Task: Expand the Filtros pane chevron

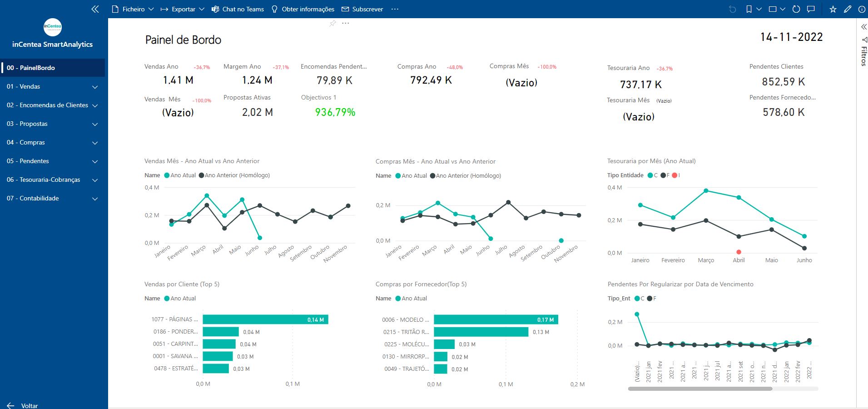Action: 864,27
